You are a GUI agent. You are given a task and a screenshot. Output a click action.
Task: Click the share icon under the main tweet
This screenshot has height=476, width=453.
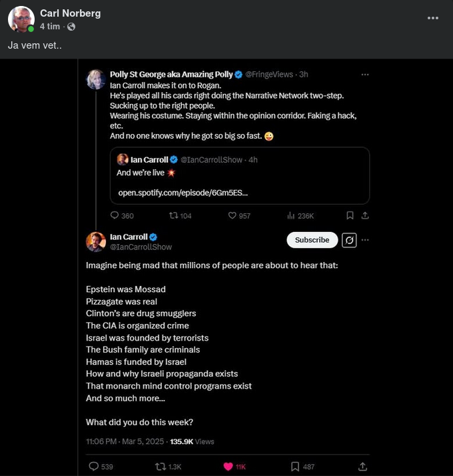[x=362, y=467]
